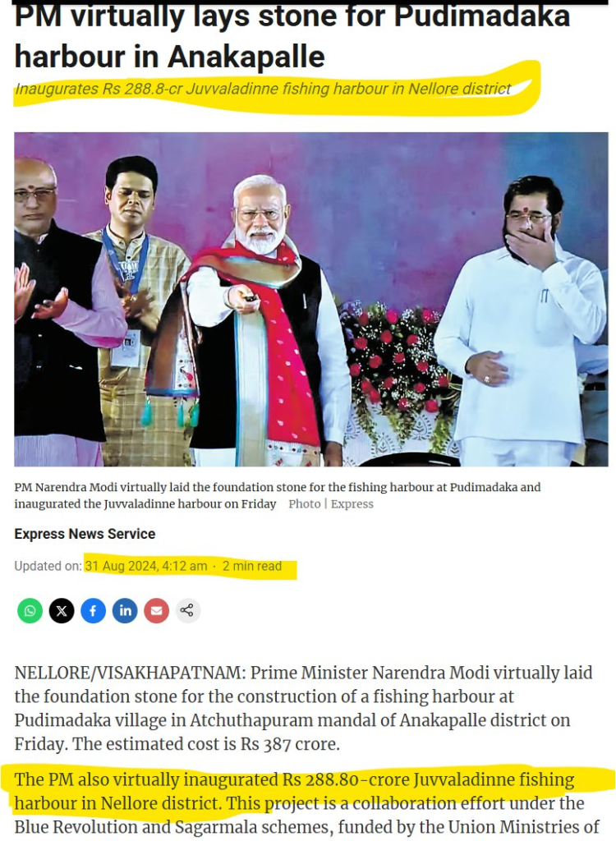Click the 'Express' word in photo credit
The image size is (616, 841).
(x=352, y=503)
